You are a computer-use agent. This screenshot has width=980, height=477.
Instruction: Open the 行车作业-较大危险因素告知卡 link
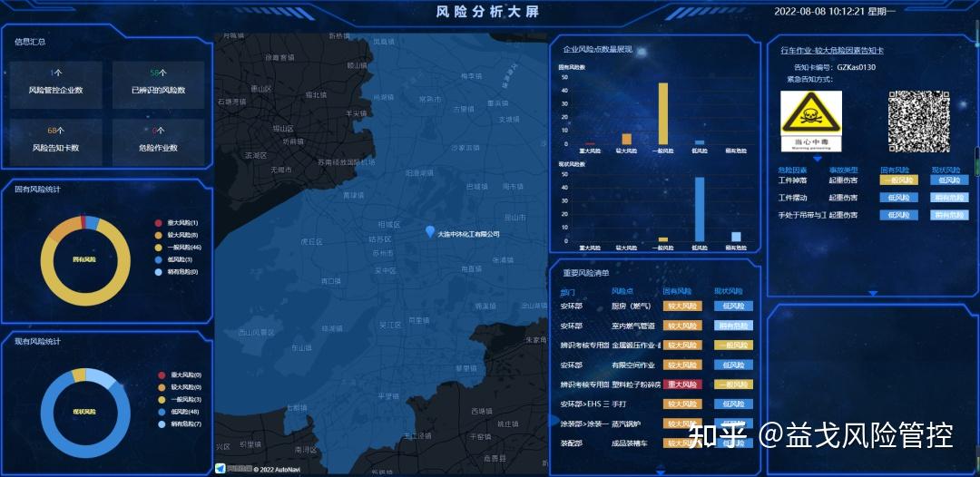pos(832,51)
